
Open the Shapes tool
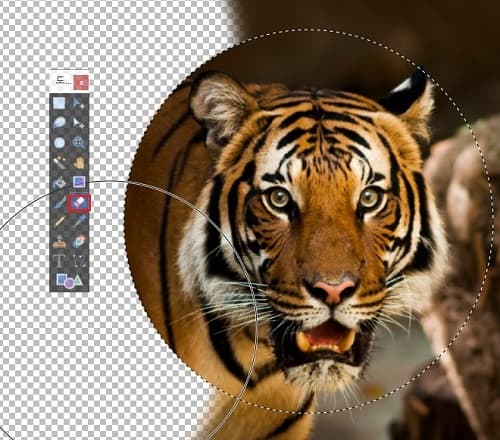[x=69, y=281]
